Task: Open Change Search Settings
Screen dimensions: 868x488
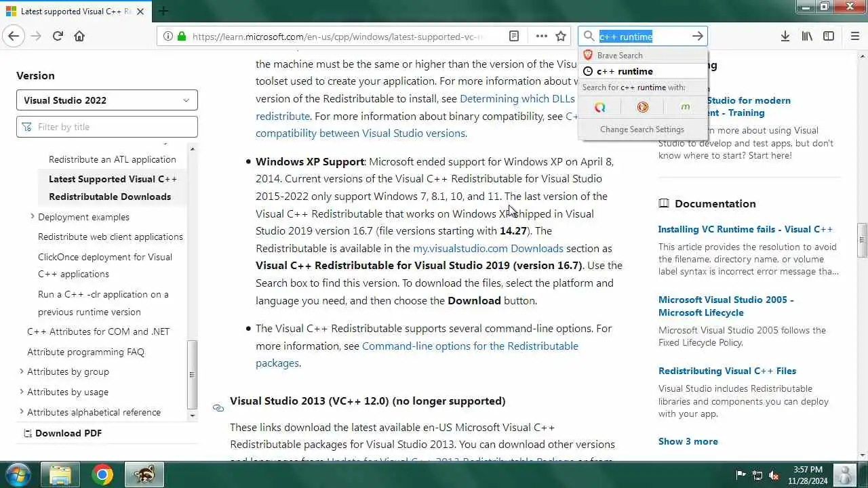Action: click(x=642, y=129)
